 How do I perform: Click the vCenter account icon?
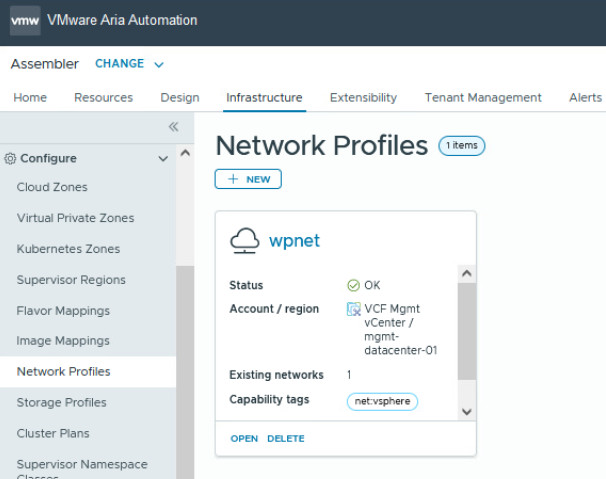tap(354, 309)
